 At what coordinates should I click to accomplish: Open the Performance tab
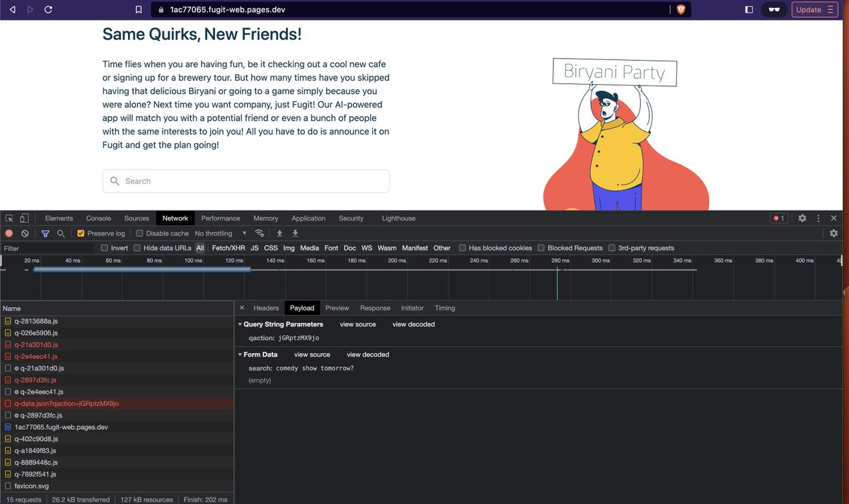click(x=220, y=218)
